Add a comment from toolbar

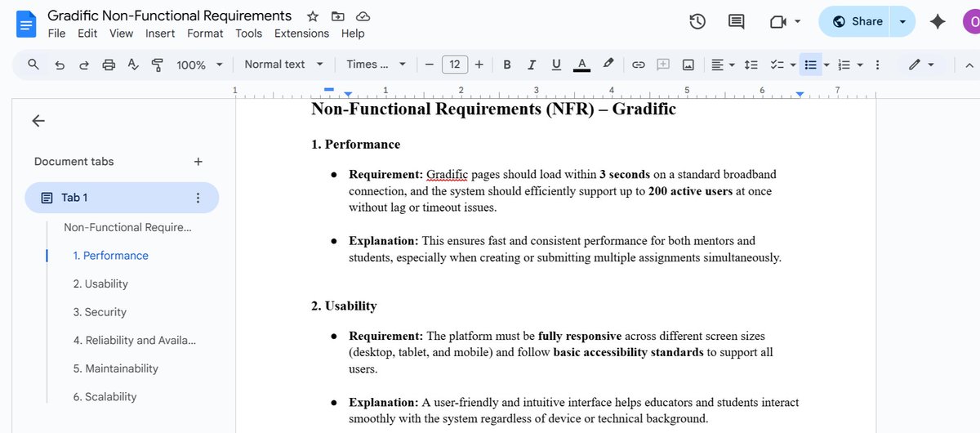pyautogui.click(x=664, y=65)
